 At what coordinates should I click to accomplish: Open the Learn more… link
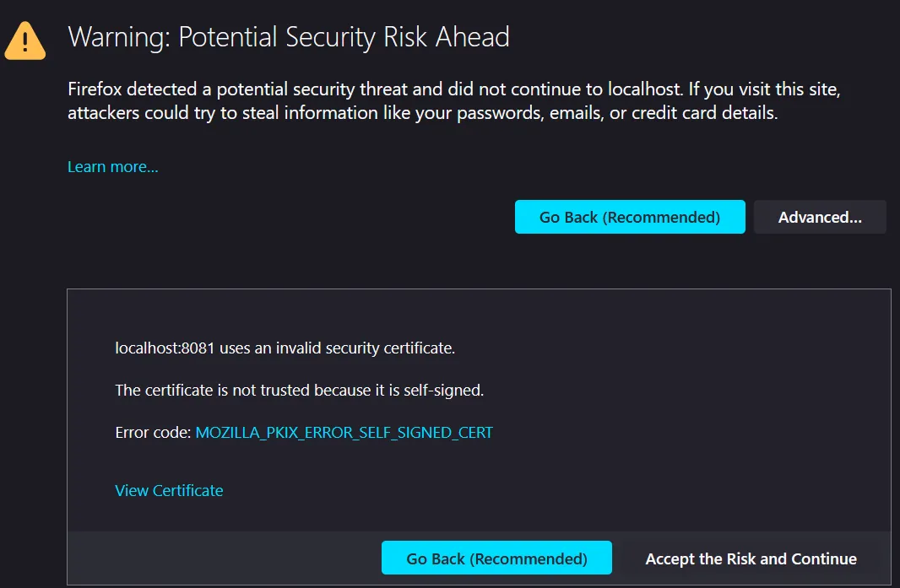pyautogui.click(x=112, y=167)
